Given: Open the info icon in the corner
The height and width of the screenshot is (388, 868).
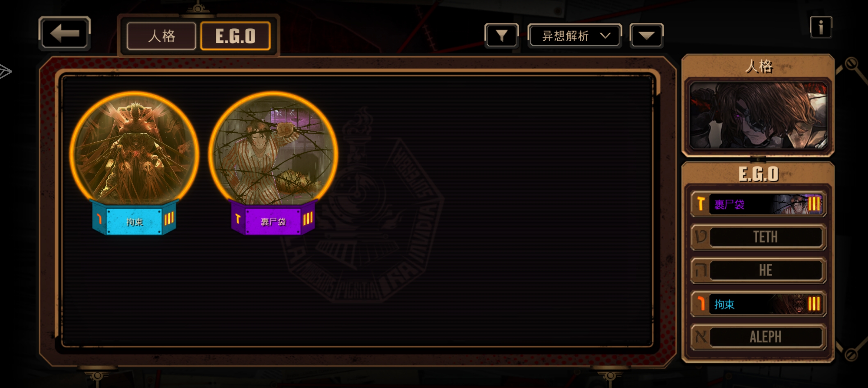Looking at the screenshot, I should 821,27.
